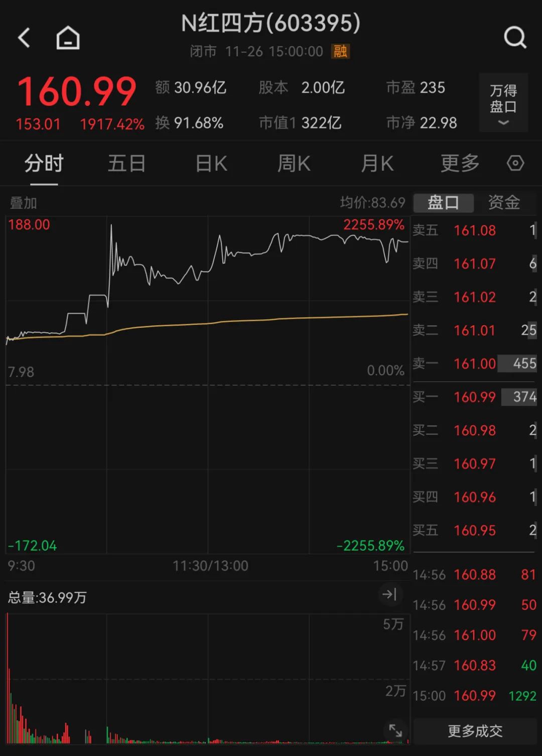
Task: Tap the volume bar chart
Action: [208, 678]
